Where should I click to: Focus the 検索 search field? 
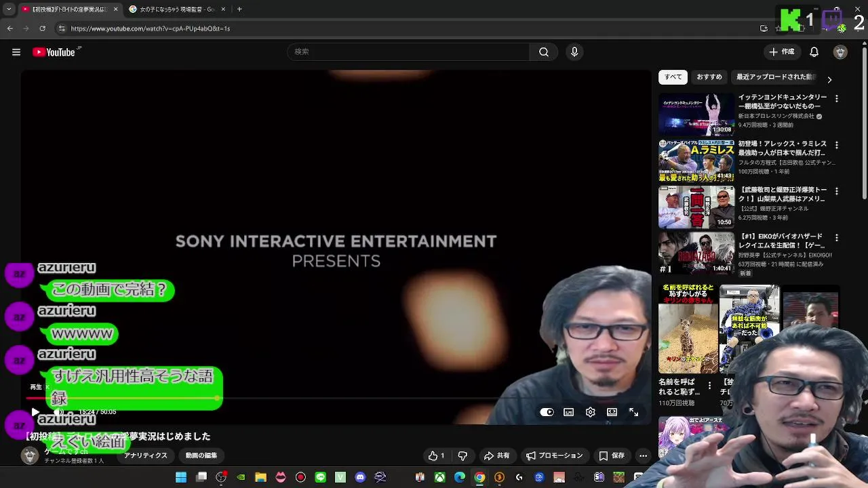tap(408, 52)
